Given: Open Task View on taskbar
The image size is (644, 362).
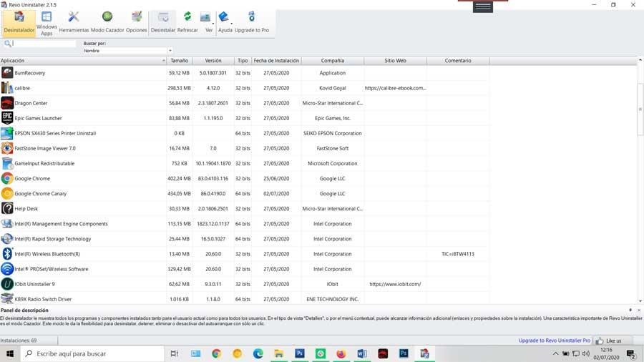Looking at the screenshot, I should coord(174,353).
